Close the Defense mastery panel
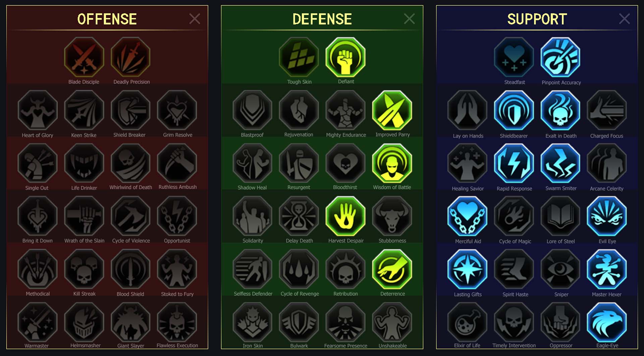Image resolution: width=644 pixels, height=356 pixels. (409, 19)
